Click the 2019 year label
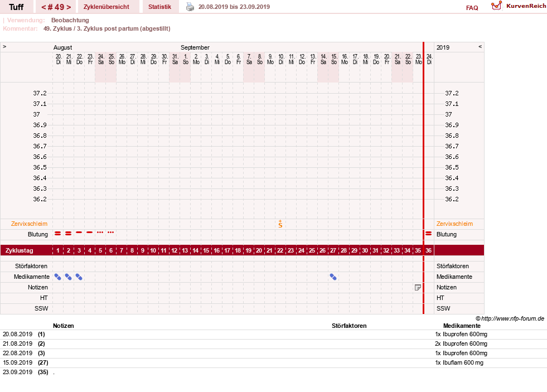 443,47
